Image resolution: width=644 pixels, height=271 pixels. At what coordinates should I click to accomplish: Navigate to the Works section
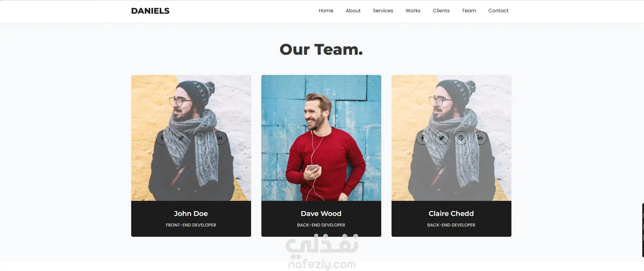pos(413,11)
